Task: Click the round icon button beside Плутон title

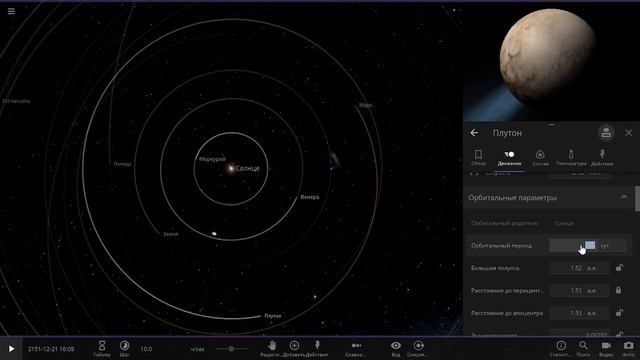Action: pos(606,133)
